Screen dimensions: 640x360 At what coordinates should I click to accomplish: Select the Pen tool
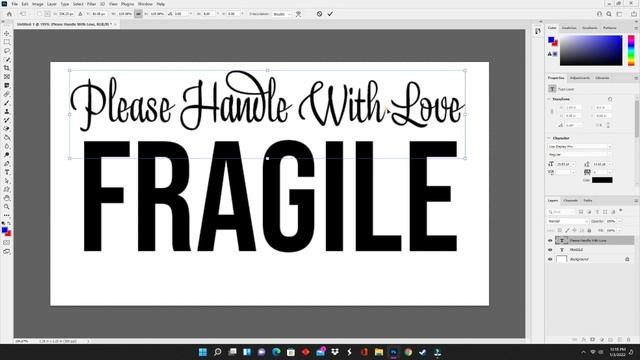tap(7, 164)
